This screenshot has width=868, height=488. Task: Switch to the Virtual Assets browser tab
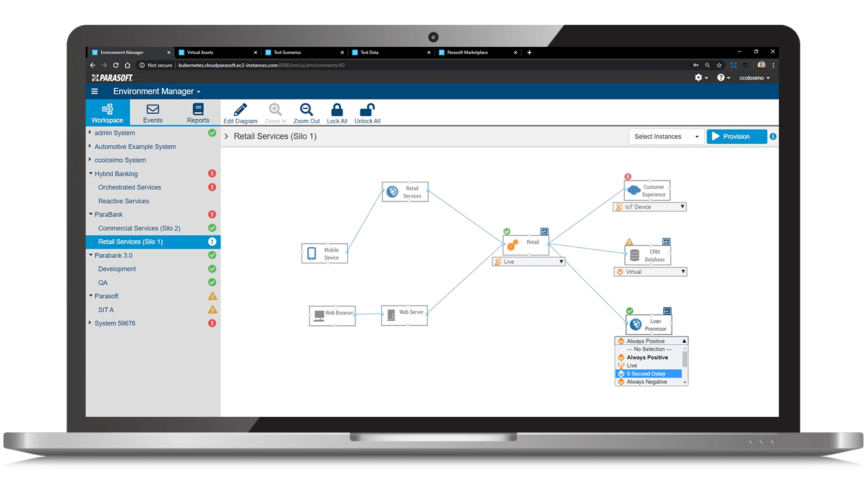[218, 53]
